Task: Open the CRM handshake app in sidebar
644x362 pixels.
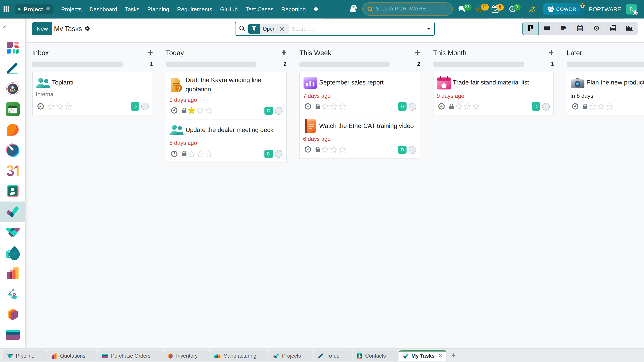Action: (x=12, y=232)
